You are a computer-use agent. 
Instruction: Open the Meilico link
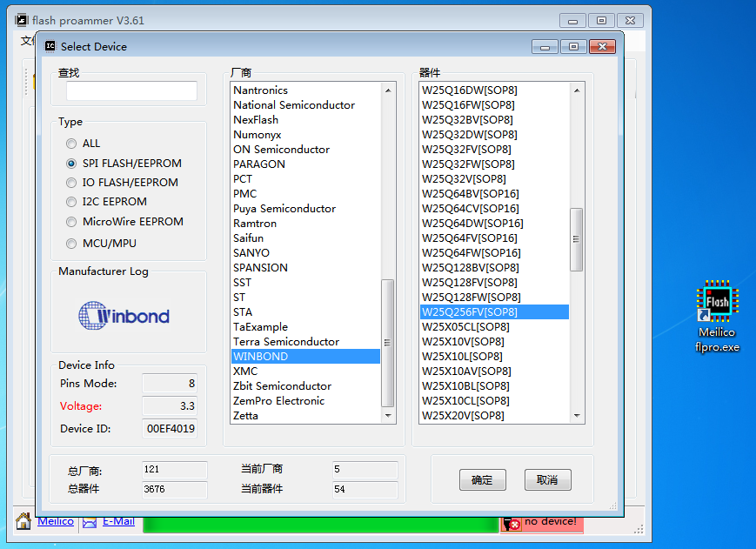coord(56,521)
